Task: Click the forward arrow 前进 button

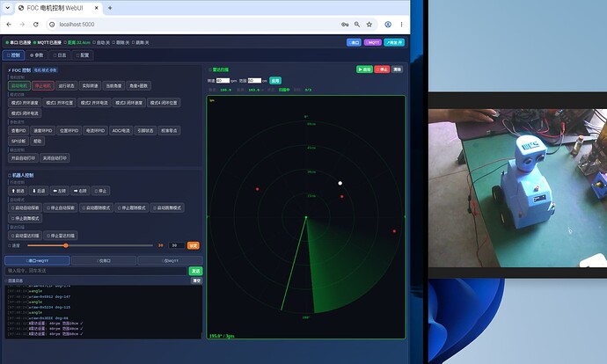Action: click(x=18, y=191)
